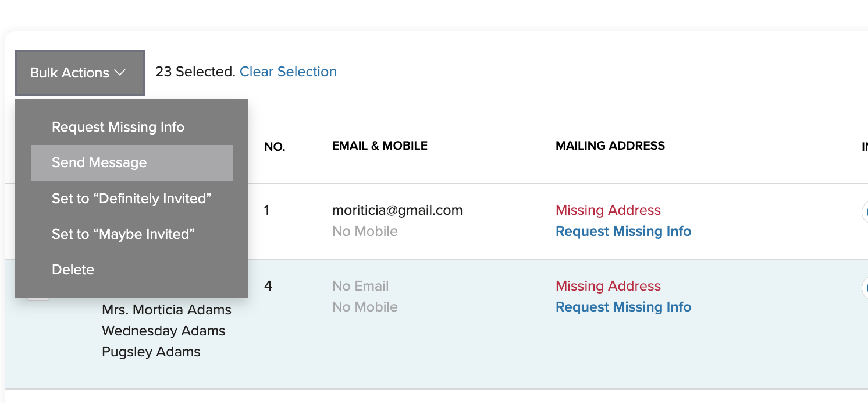The width and height of the screenshot is (868, 403).
Task: Click the Pugsley Adams guest name
Action: (151, 352)
